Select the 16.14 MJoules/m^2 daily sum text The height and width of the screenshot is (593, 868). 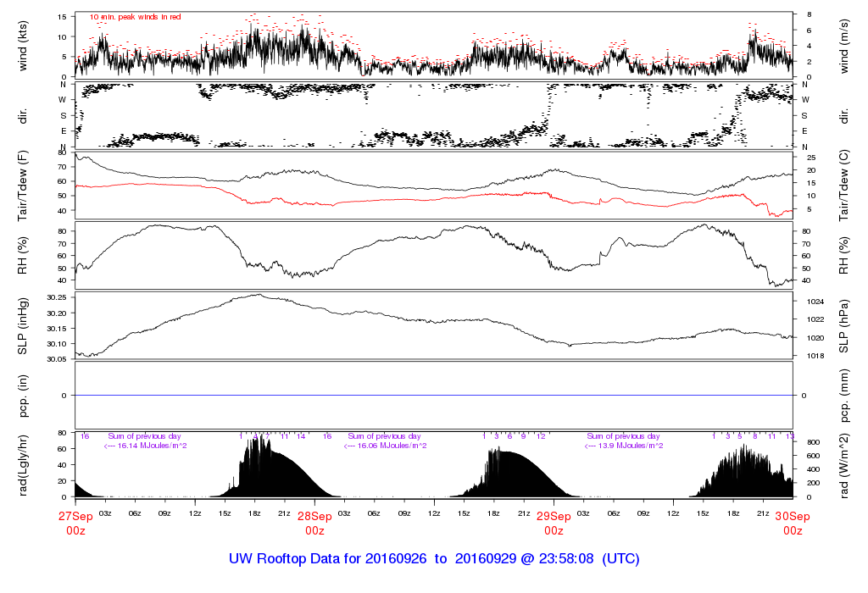click(x=145, y=446)
